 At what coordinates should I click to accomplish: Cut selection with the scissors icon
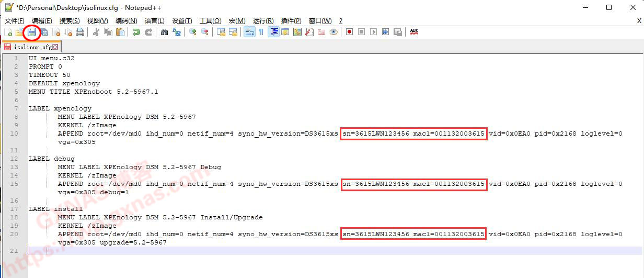pyautogui.click(x=96, y=32)
